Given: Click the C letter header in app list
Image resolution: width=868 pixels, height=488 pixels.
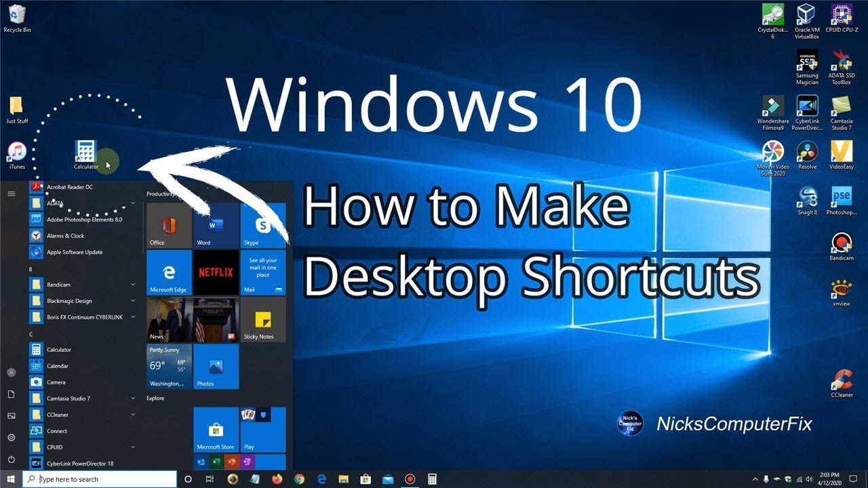Looking at the screenshot, I should click(31, 334).
